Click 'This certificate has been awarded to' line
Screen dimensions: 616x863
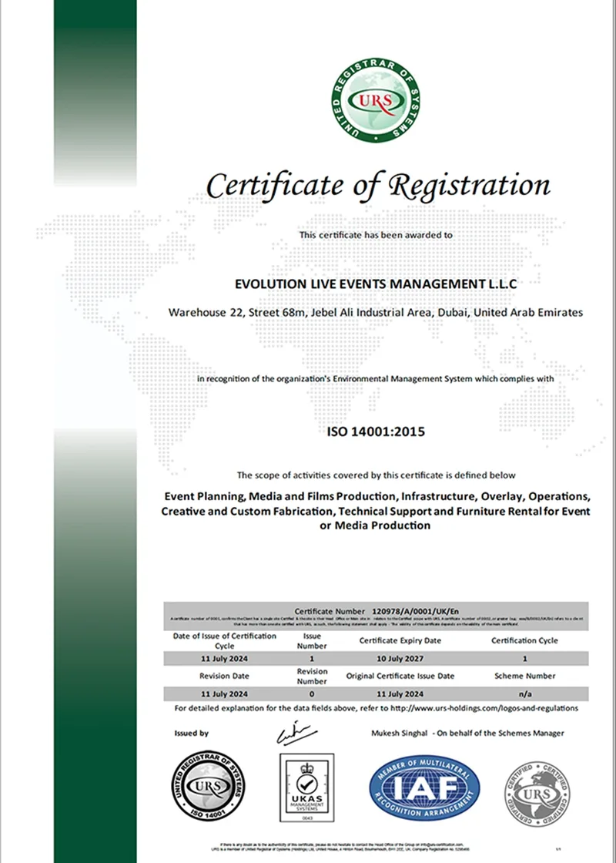coord(377,235)
